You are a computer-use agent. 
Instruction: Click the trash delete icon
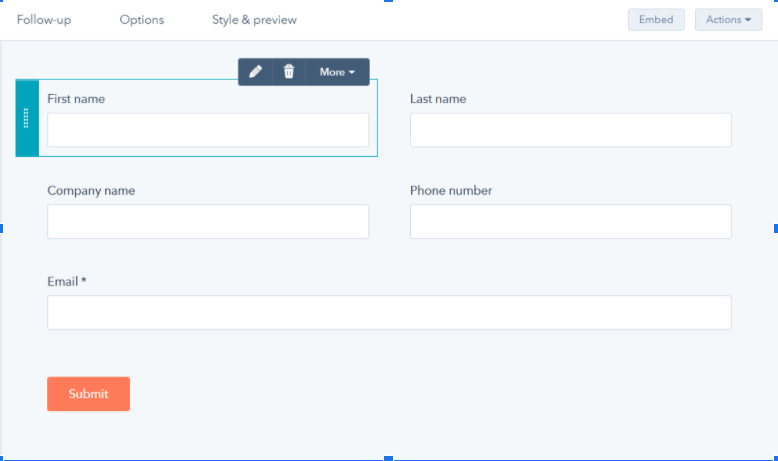(x=289, y=72)
